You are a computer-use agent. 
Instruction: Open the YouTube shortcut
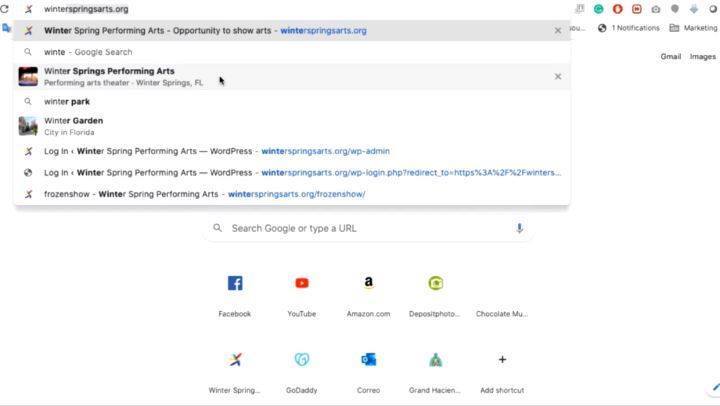302,295
